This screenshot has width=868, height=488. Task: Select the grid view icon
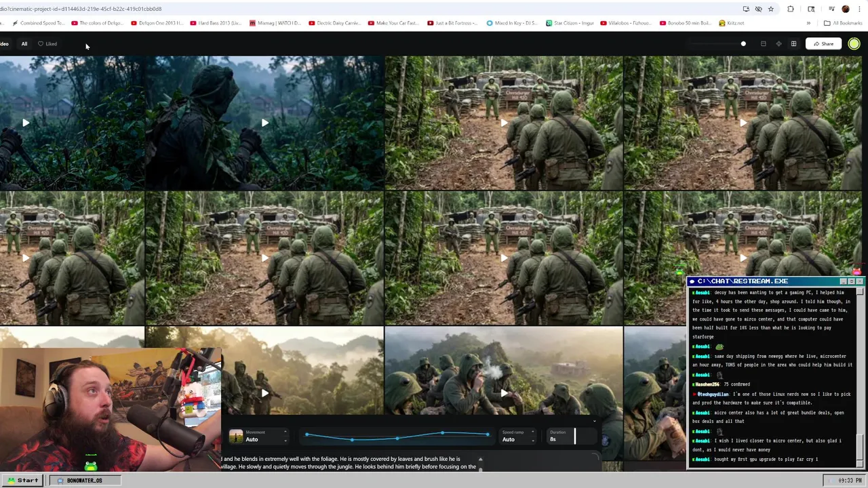[793, 44]
